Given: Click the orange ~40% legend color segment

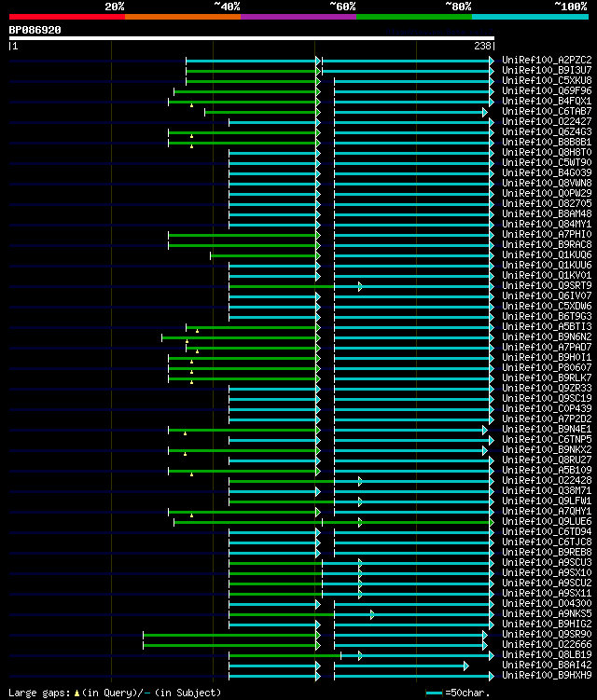Looking at the screenshot, I should pos(183,17).
